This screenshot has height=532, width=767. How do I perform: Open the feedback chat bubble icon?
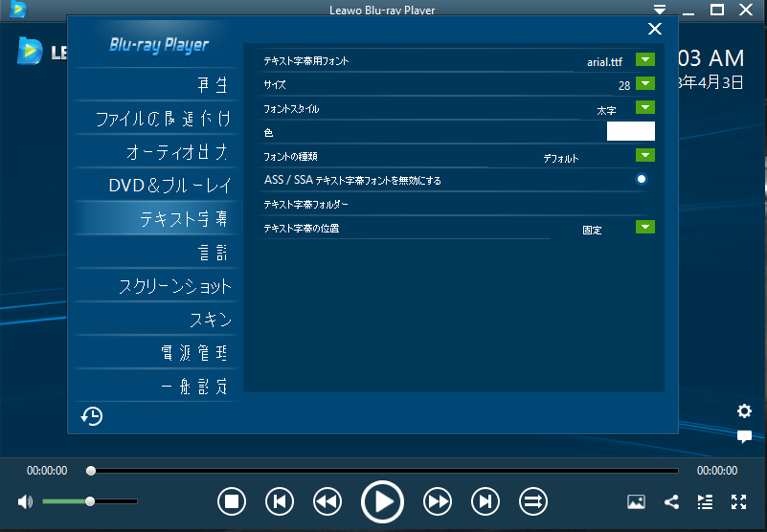pos(744,436)
